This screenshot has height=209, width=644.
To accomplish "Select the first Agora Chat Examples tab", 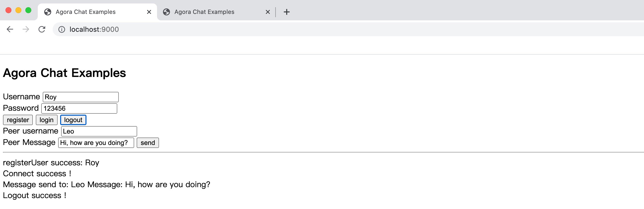I will click(97, 12).
